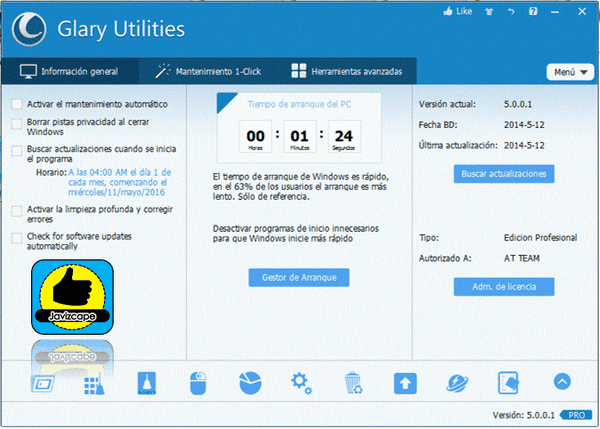Click the Like thumbs-up button
The height and width of the screenshot is (429, 600).
point(458,11)
